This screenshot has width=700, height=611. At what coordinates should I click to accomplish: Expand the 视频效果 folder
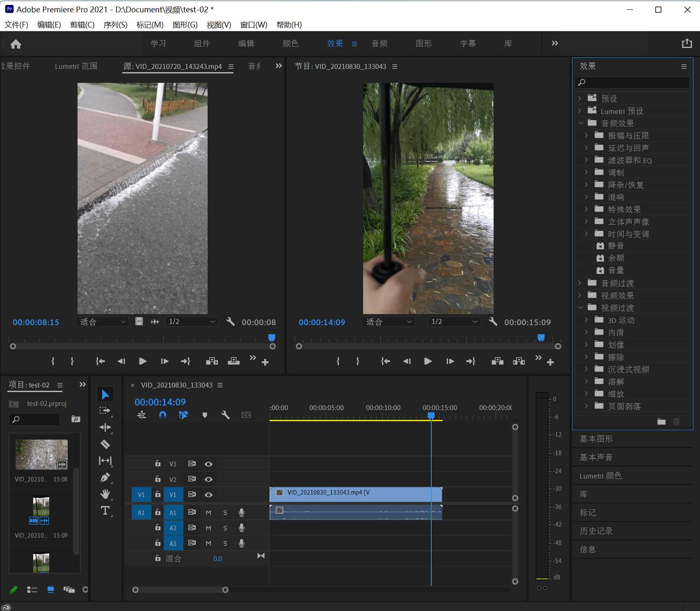pyautogui.click(x=579, y=295)
